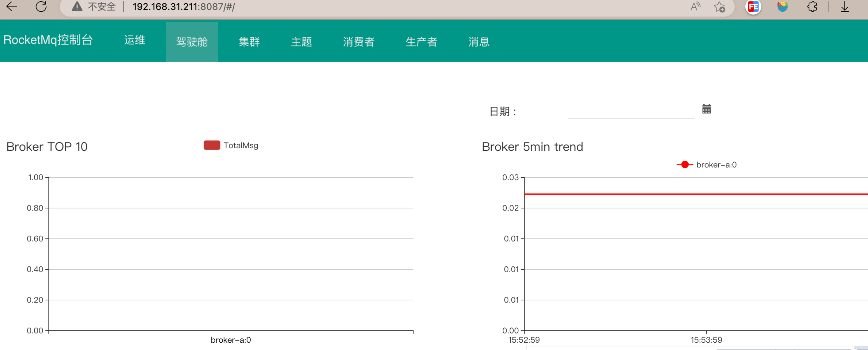Screen dimensions: 868x350
Task: Click the URL address bar text
Action: 184,7
